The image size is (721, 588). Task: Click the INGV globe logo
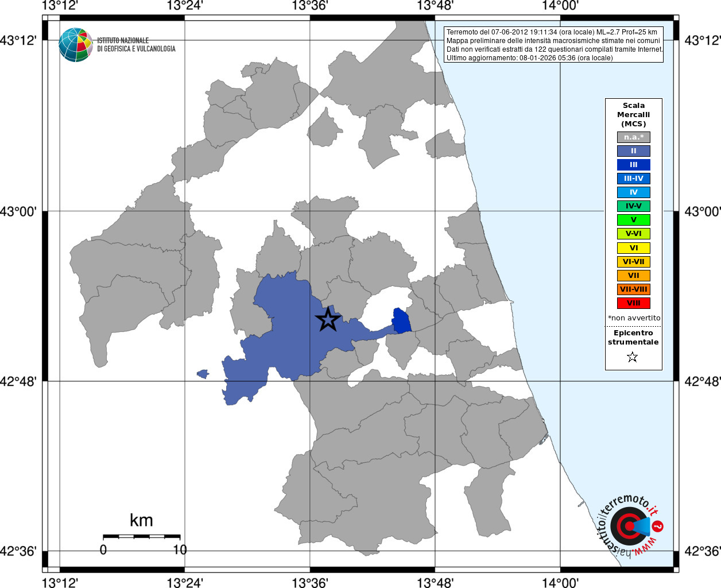point(76,45)
